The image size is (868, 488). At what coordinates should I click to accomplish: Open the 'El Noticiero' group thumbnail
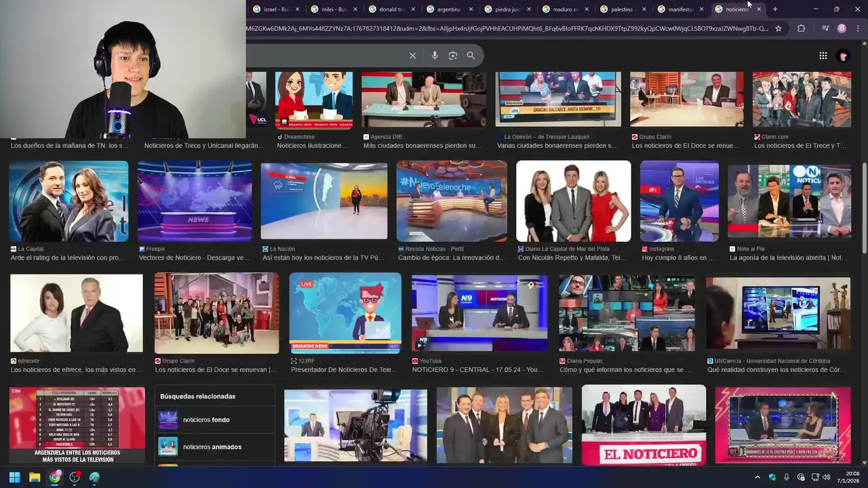pos(644,425)
